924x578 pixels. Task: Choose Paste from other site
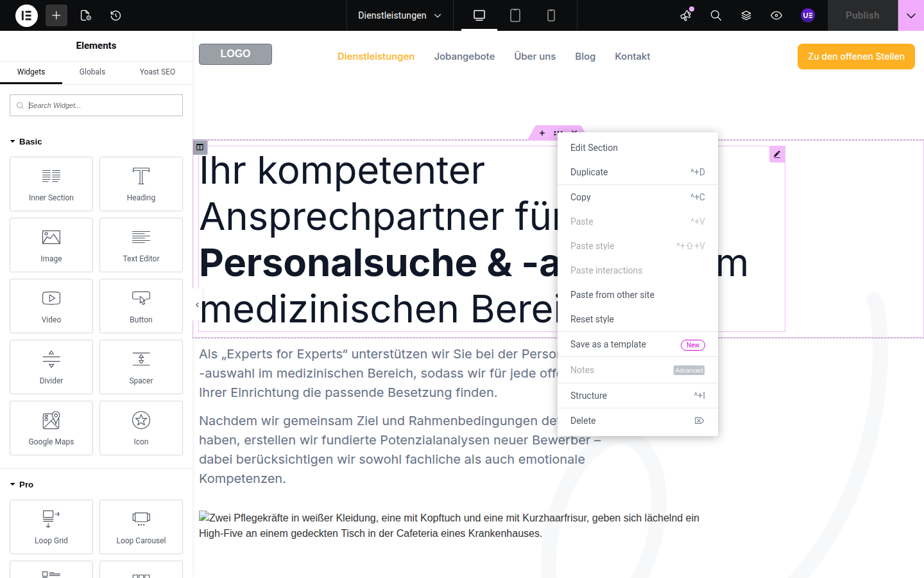(638, 295)
